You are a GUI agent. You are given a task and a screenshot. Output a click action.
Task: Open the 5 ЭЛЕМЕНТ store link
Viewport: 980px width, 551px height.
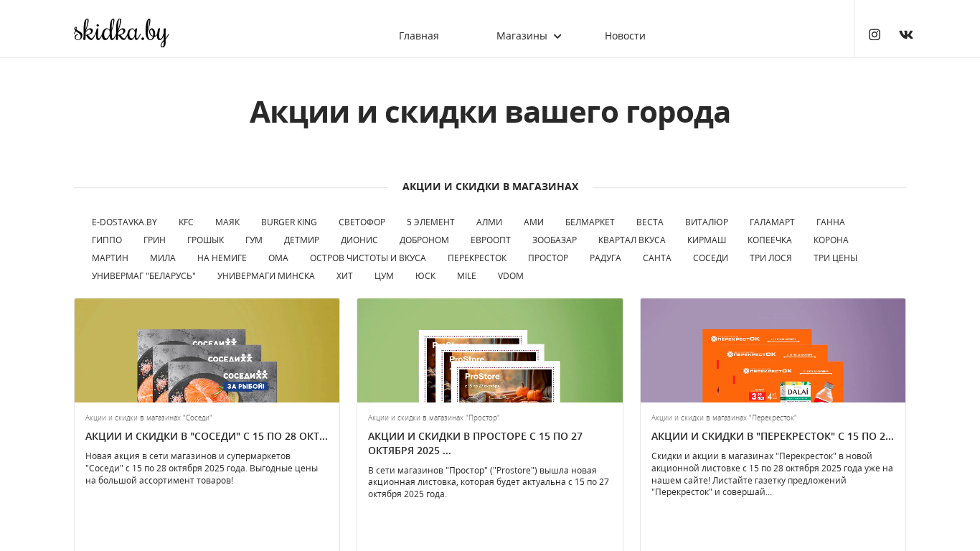pyautogui.click(x=430, y=222)
